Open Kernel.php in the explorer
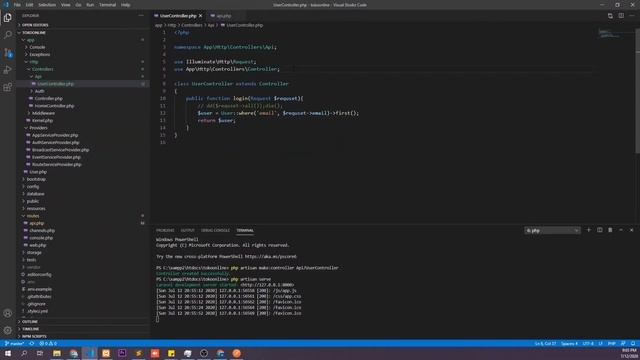The height and width of the screenshot is (360, 640). click(42, 121)
